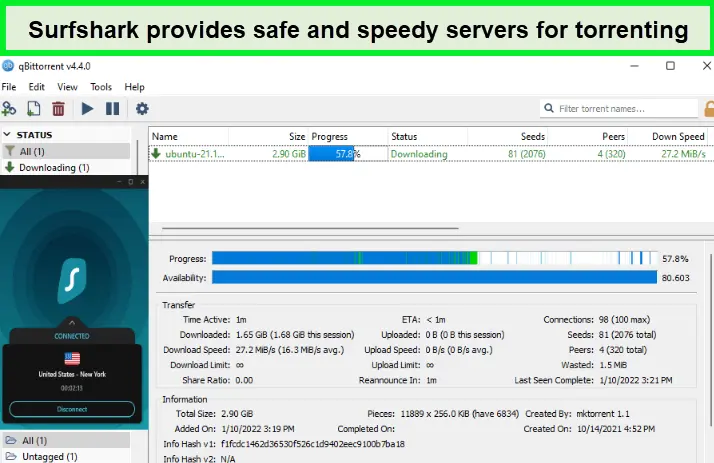Collapse the STATUS section in sidebar
714x463 pixels.
[x=7, y=134]
